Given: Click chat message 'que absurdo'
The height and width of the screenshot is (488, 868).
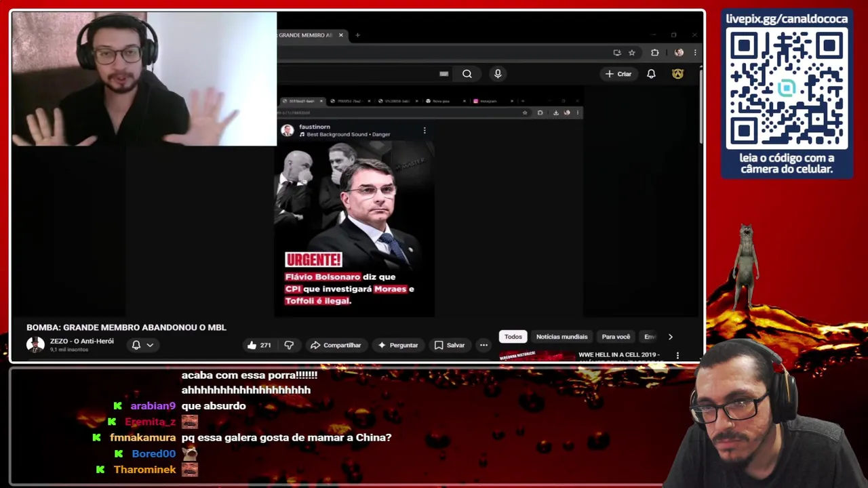Looking at the screenshot, I should (x=214, y=406).
